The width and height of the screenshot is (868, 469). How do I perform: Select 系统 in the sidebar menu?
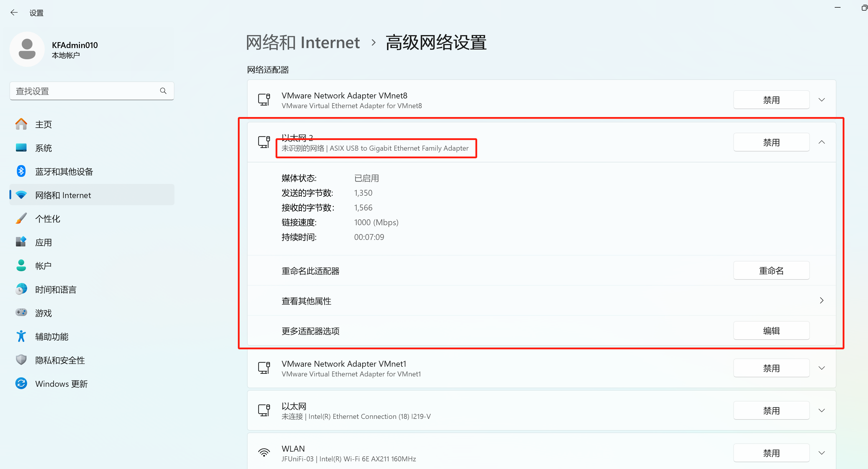(43, 148)
